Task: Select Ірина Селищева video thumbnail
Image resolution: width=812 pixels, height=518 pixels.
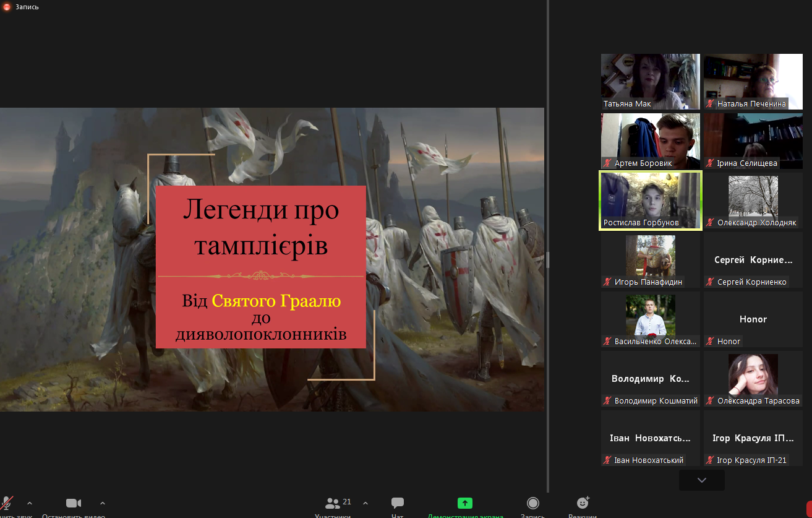Action: (753, 141)
